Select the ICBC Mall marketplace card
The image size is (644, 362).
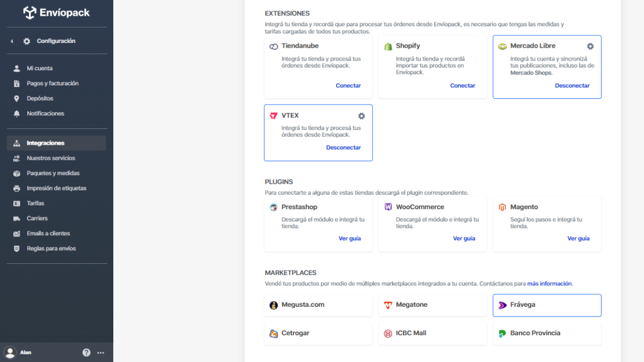(x=433, y=334)
